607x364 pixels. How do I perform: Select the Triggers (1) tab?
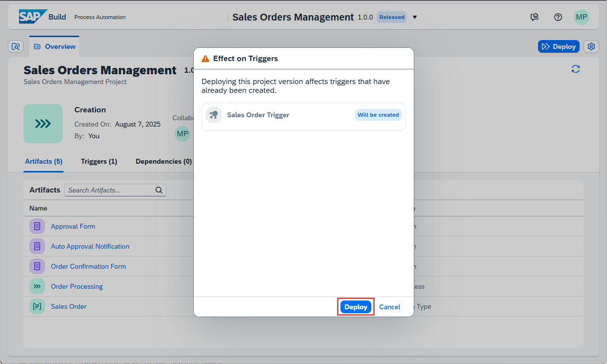(x=99, y=161)
